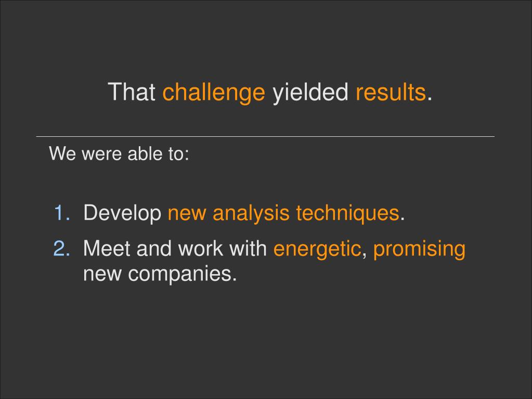Click the orange word "energetic"
This screenshot has width=532, height=399.
(317, 249)
